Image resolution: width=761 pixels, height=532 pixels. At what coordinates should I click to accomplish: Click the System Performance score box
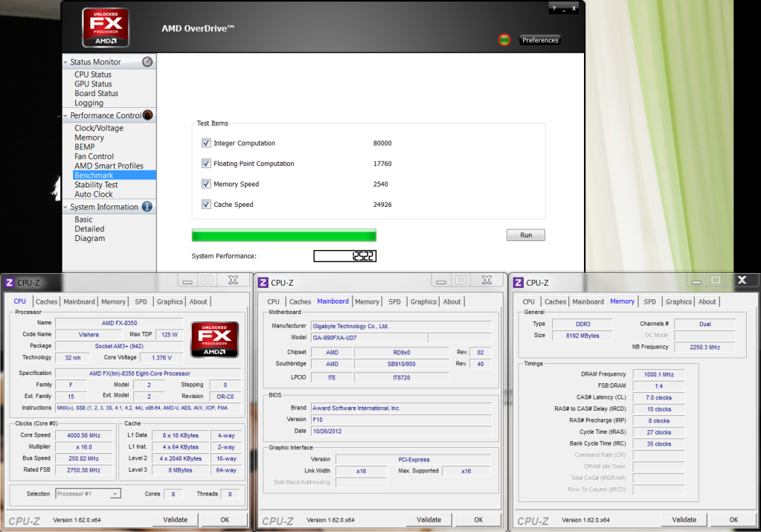[344, 256]
